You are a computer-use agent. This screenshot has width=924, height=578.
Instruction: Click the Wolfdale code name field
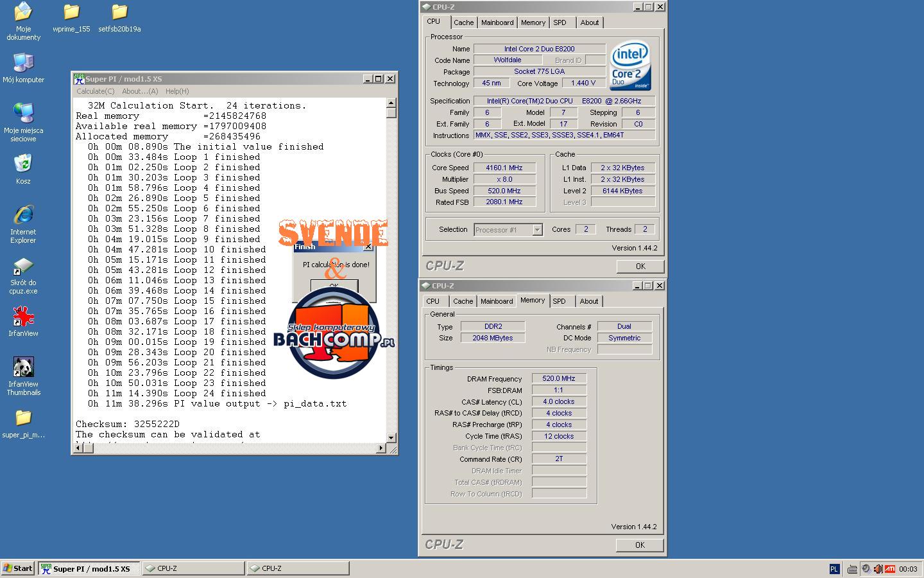(x=508, y=60)
